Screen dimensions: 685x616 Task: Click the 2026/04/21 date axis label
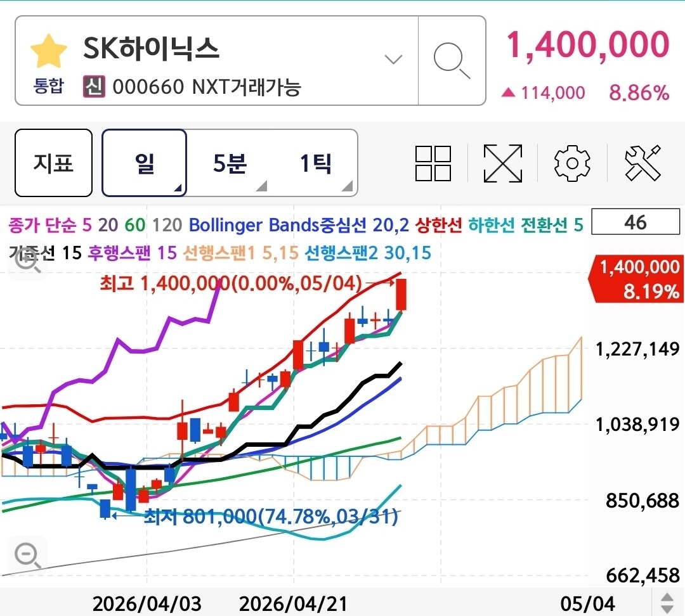click(x=294, y=604)
